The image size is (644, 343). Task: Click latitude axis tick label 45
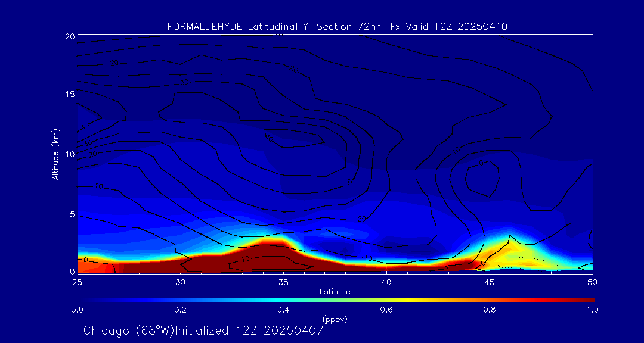(489, 282)
